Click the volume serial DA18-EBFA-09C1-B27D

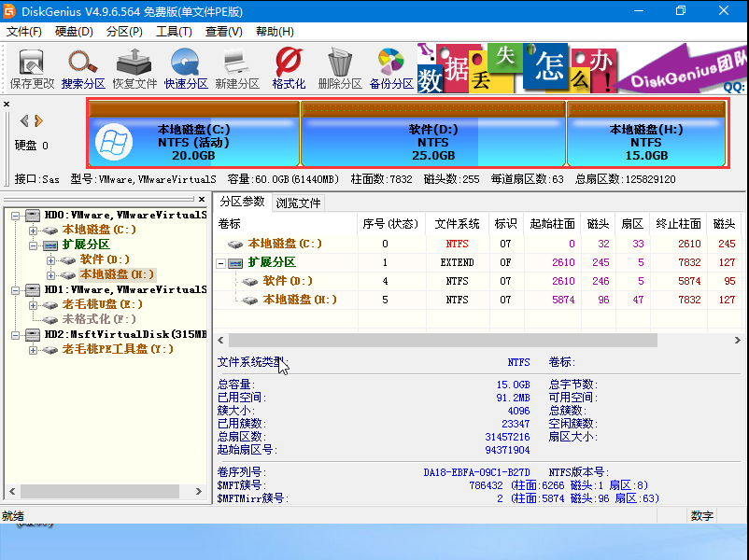[x=476, y=472]
